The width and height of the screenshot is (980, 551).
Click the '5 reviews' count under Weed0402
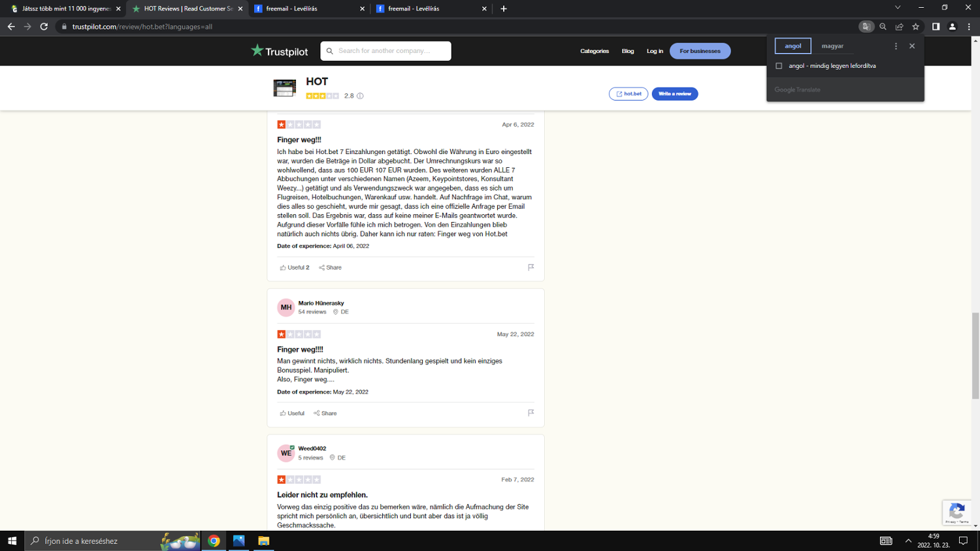tap(310, 458)
